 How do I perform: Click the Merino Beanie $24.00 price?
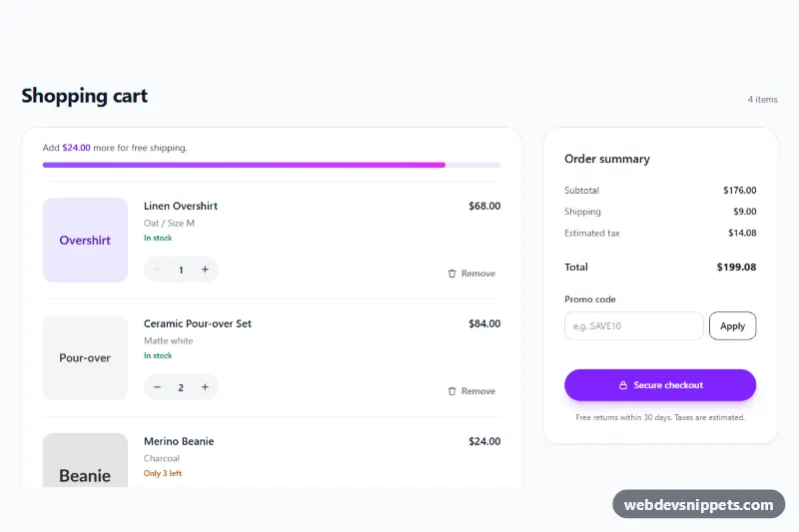[484, 441]
